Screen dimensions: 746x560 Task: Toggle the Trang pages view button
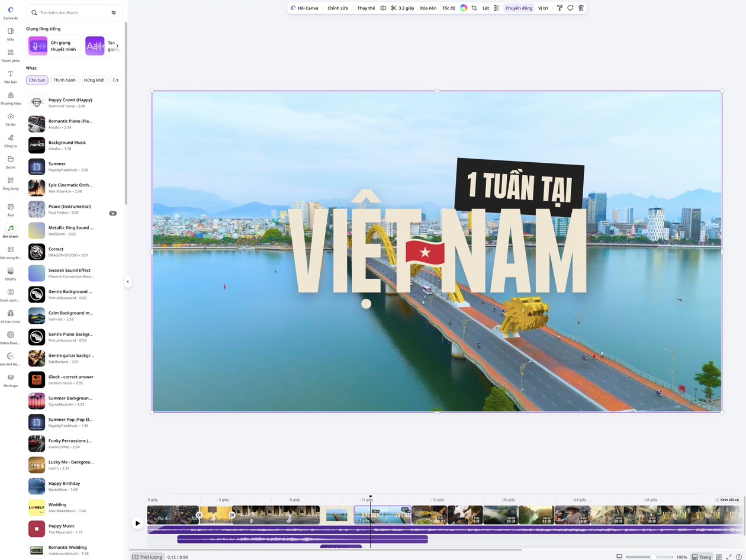coord(702,557)
